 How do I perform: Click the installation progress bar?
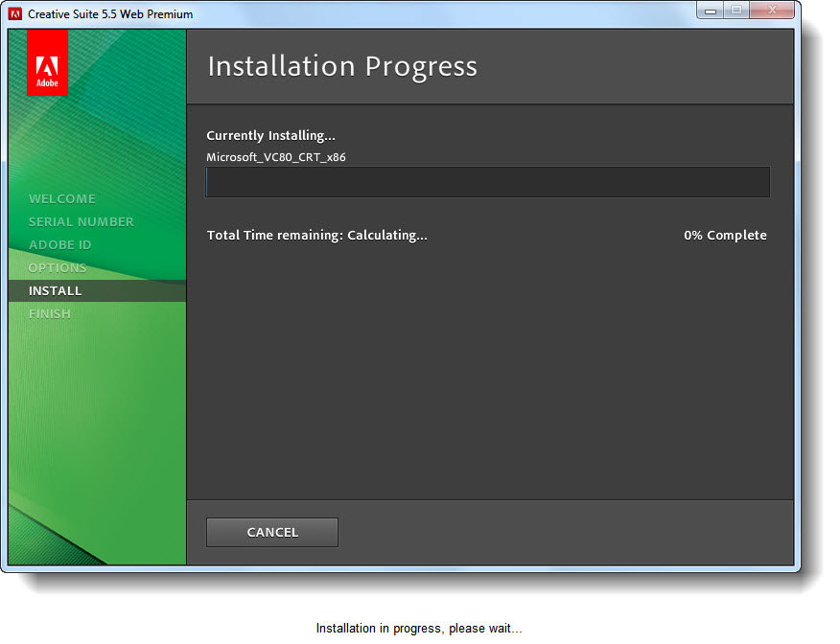487,182
